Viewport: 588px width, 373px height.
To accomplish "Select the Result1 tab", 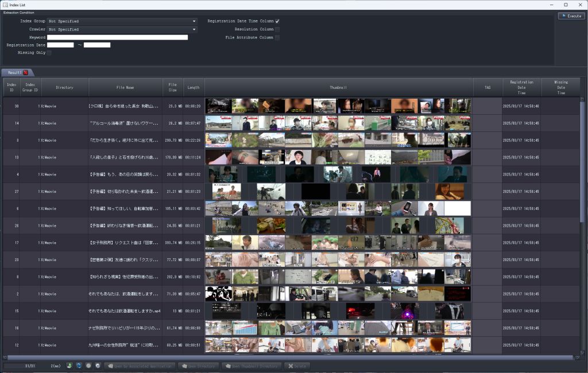I will 14,73.
